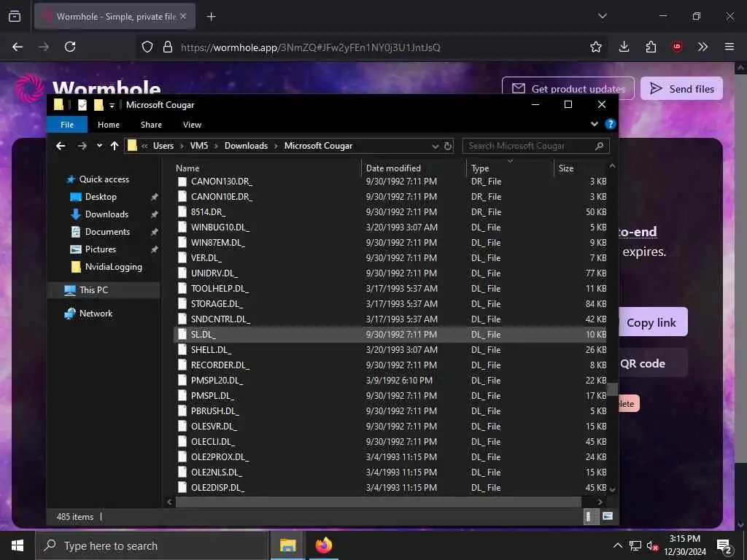Open the Share ribbon tab

(151, 124)
